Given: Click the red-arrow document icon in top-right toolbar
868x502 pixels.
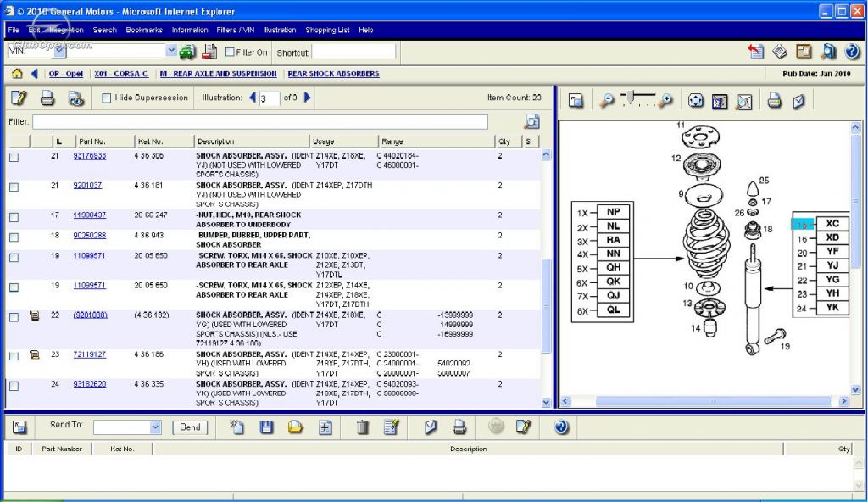Looking at the screenshot, I should (x=755, y=52).
